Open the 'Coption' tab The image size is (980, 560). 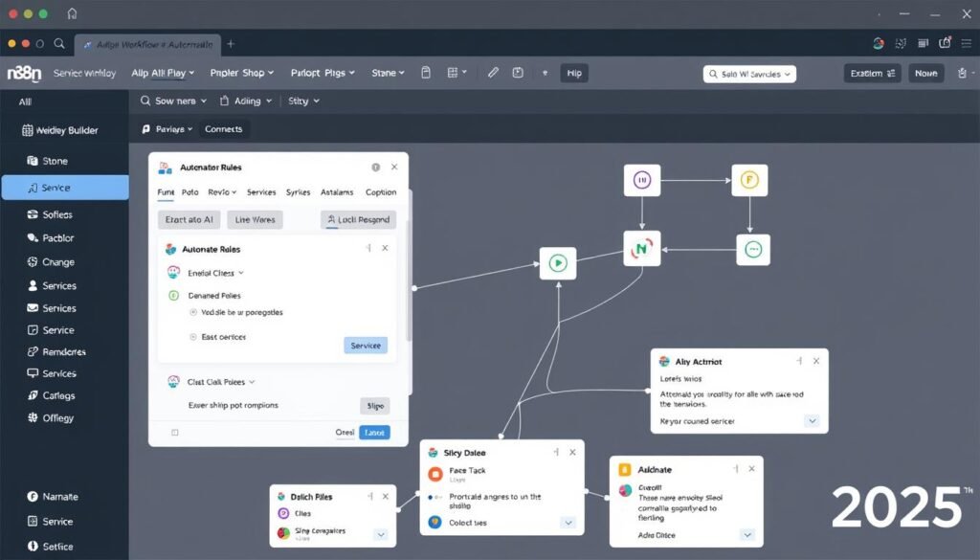coord(381,192)
